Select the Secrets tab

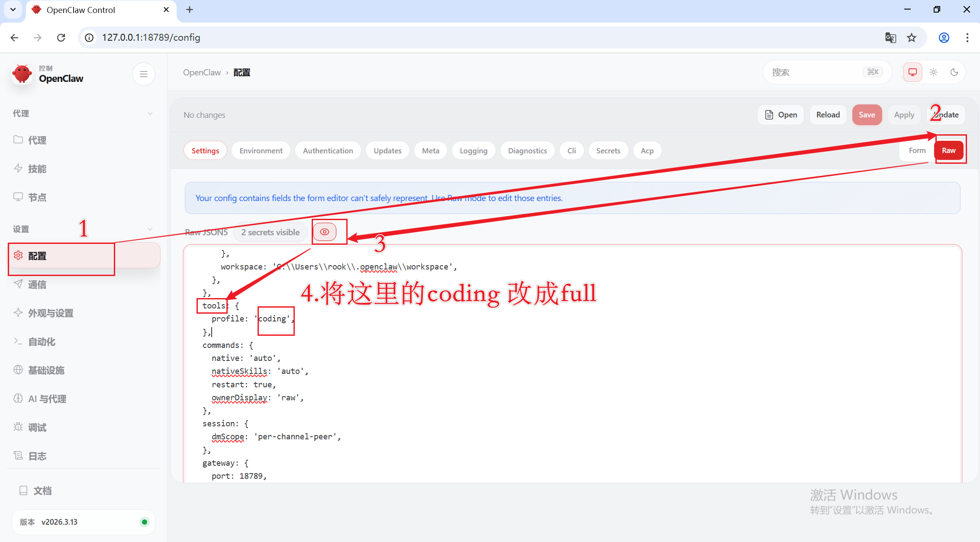pyautogui.click(x=608, y=150)
